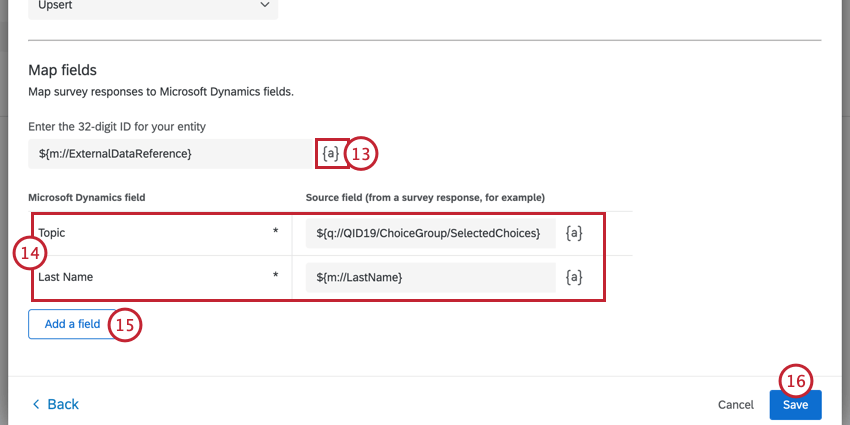The image size is (850, 425).
Task: Open piped text menu for the Last Name row
Action: 574,277
